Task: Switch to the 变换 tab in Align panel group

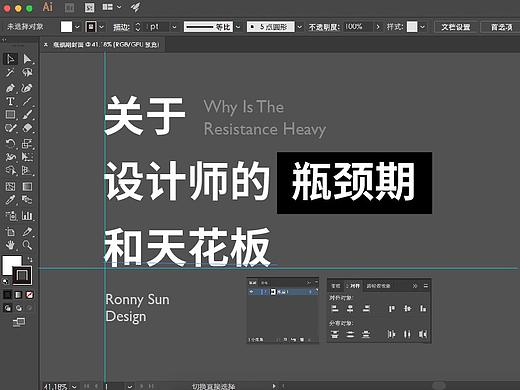Action: click(336, 286)
